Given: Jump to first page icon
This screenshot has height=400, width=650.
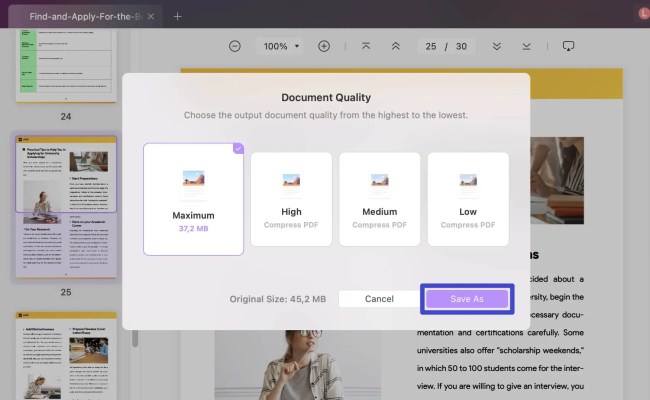Looking at the screenshot, I should coord(366,46).
